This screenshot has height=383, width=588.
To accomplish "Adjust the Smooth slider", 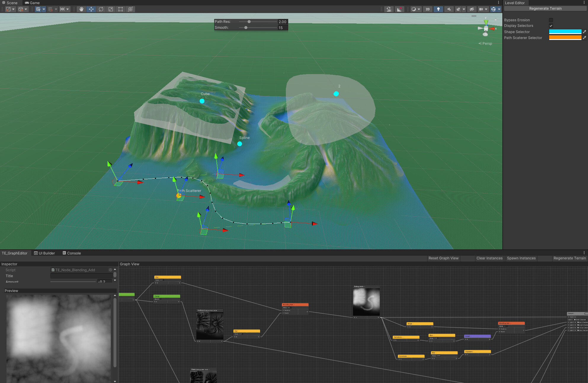I will tap(246, 27).
